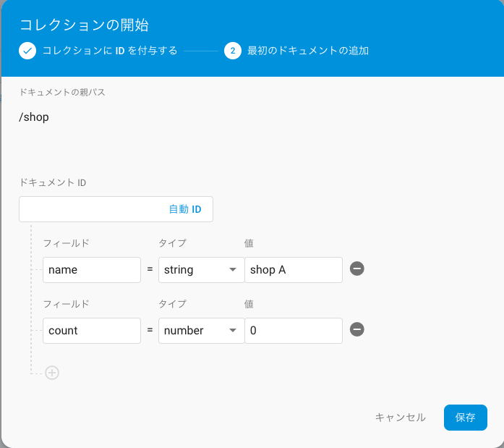504x448 pixels.
Task: Remove the count field row
Action: tap(356, 329)
